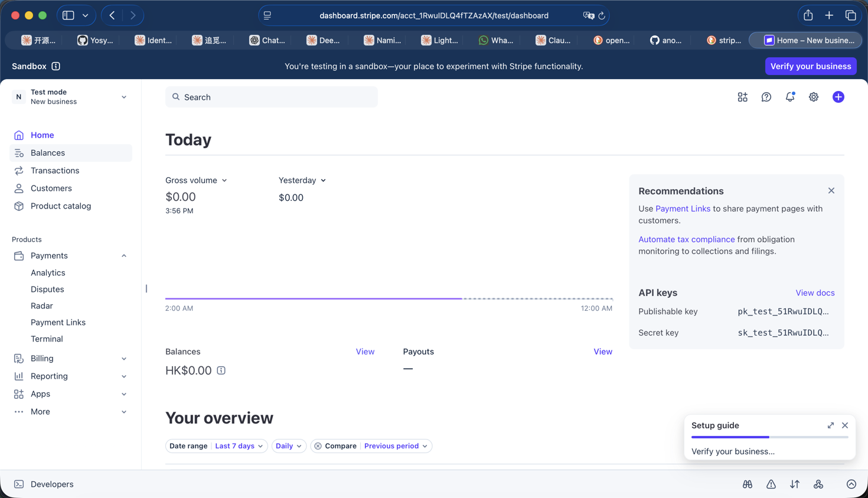Dismiss the Setup guide popup
Screen dimensions: 868x498
(845, 425)
